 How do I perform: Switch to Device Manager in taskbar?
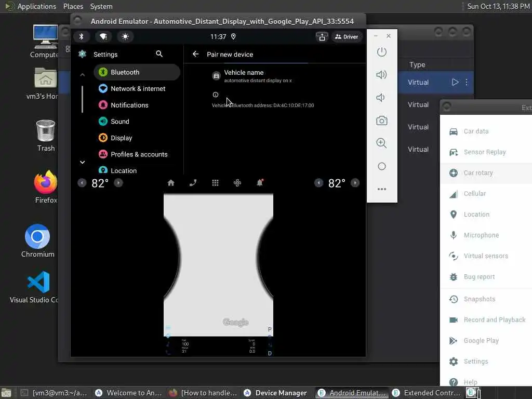pos(275,393)
